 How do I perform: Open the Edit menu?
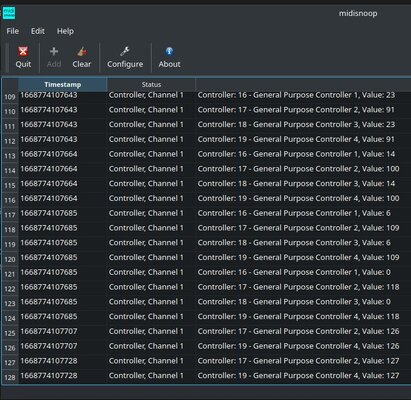point(38,31)
